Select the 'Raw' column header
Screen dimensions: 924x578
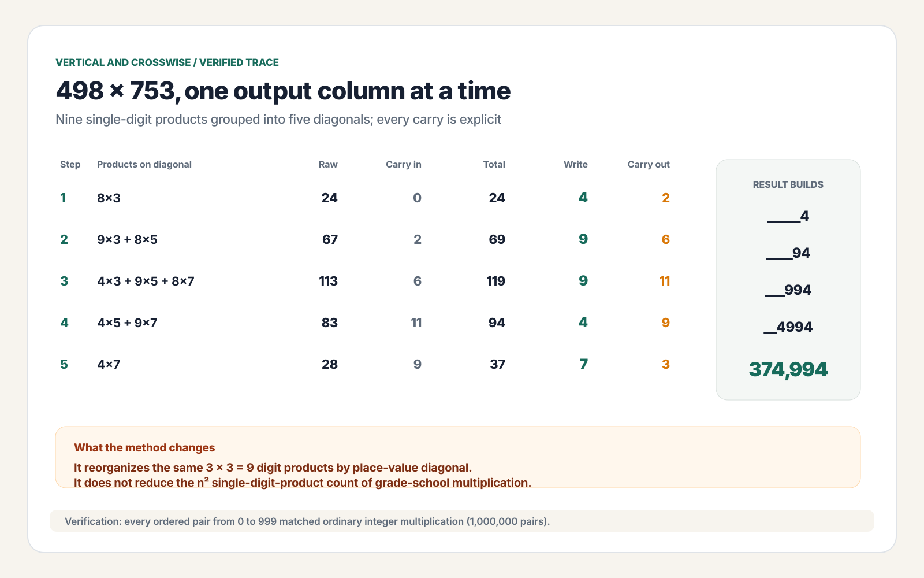(328, 165)
